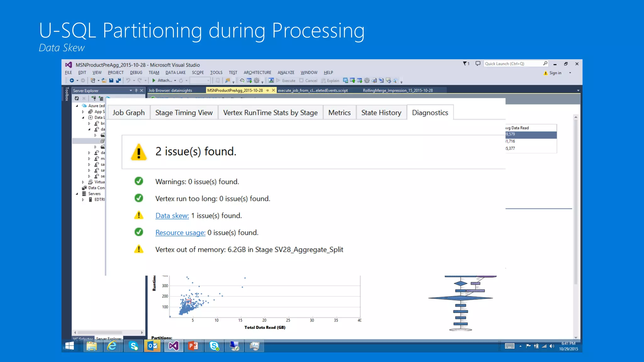
Task: Select the Diagnostics tab
Action: (430, 112)
